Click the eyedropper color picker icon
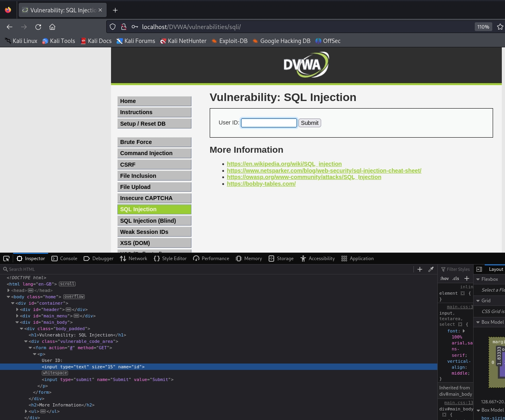Image resolution: width=505 pixels, height=420 pixels. (431, 269)
